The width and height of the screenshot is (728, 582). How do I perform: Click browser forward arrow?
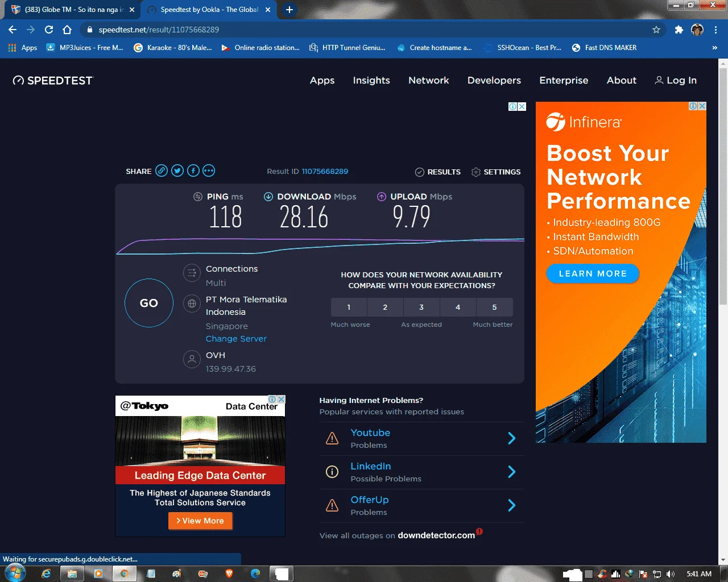click(31, 30)
